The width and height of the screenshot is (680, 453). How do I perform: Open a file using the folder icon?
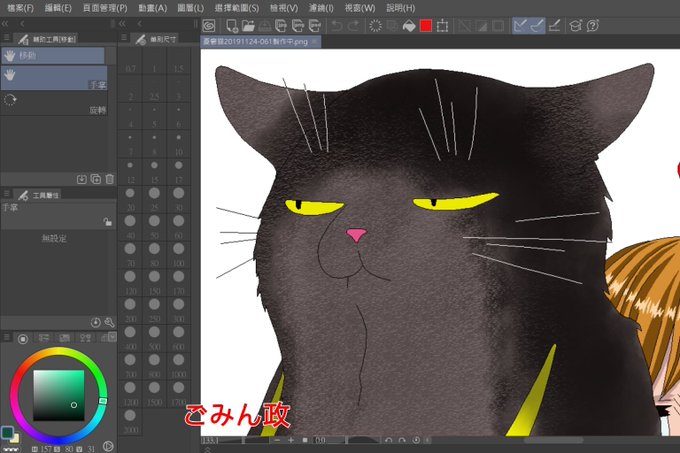click(248, 26)
